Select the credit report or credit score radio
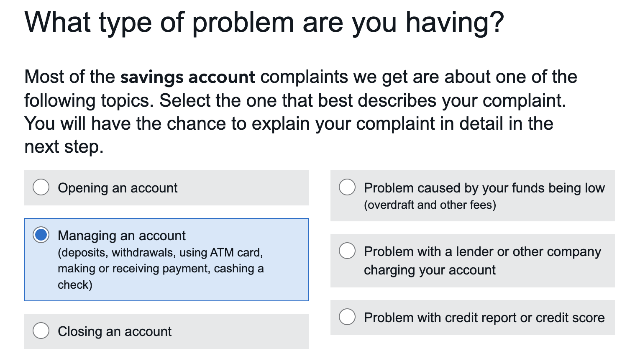The width and height of the screenshot is (635, 364). point(347,317)
